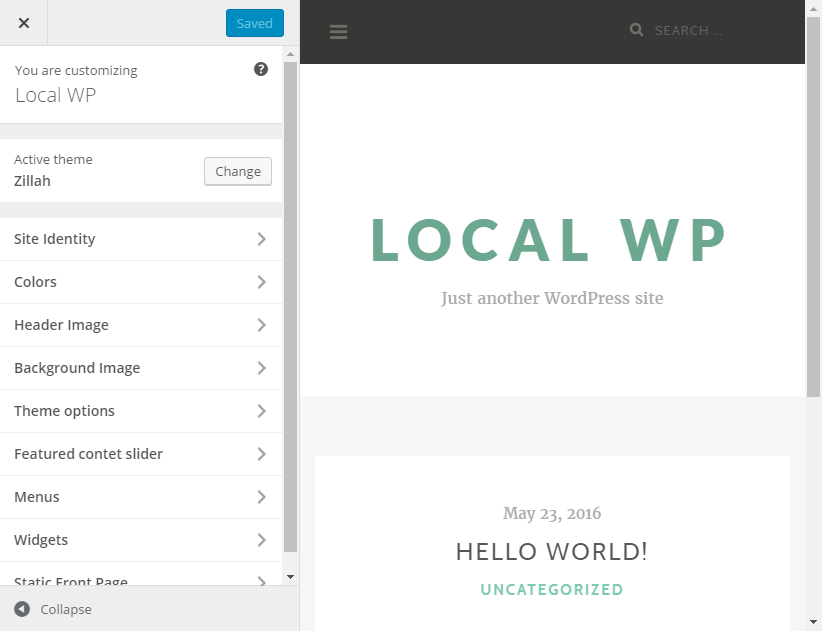Click the Collapse arrow icon
Screen dimensions: 822x631
pos(22,609)
